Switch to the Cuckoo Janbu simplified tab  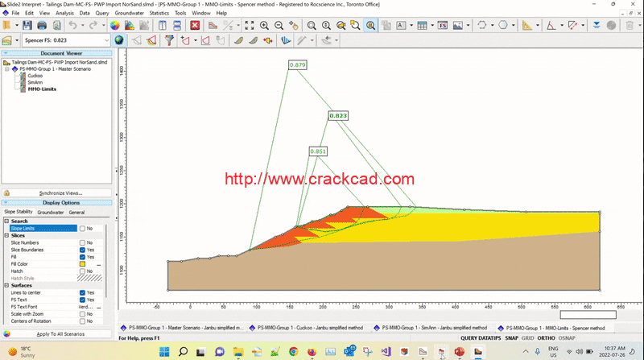[307, 328]
